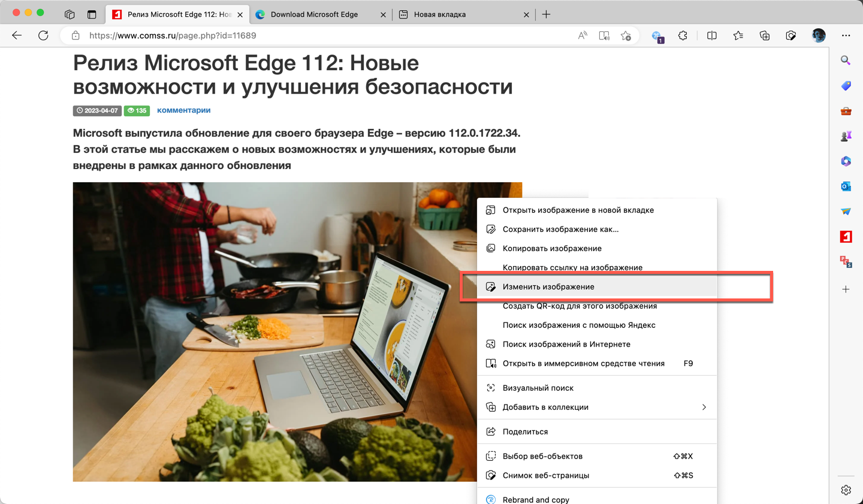This screenshot has width=863, height=504.
Task: Click the 2023-04-07 date badge
Action: point(97,111)
